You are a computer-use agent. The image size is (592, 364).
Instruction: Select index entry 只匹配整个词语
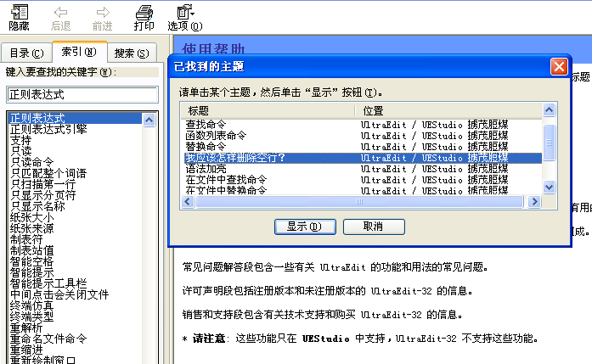(x=48, y=173)
